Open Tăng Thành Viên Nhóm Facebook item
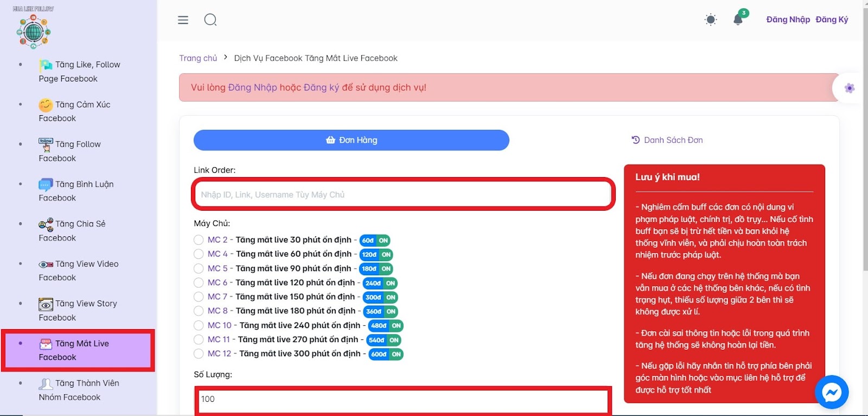Viewport: 868px width, 416px height. point(79,390)
